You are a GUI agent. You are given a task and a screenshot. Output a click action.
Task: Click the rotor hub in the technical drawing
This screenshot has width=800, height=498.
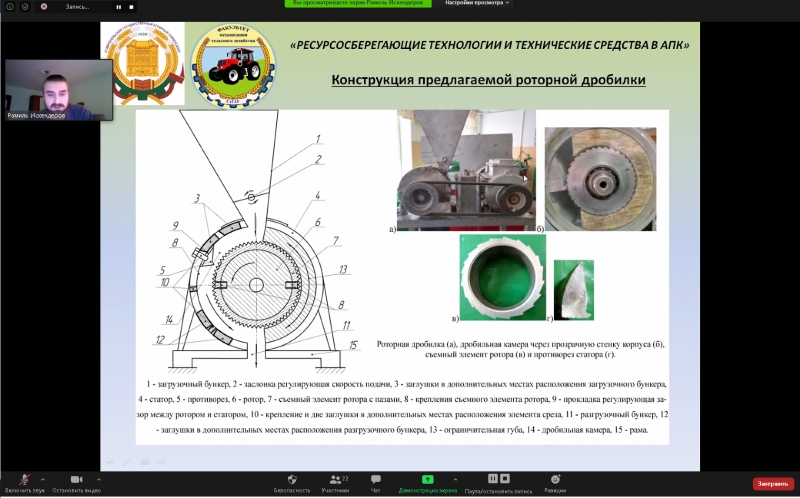256,285
